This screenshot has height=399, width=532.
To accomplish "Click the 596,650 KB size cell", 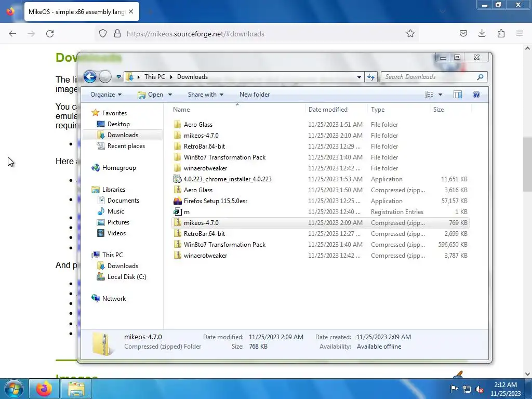I will point(453,245).
